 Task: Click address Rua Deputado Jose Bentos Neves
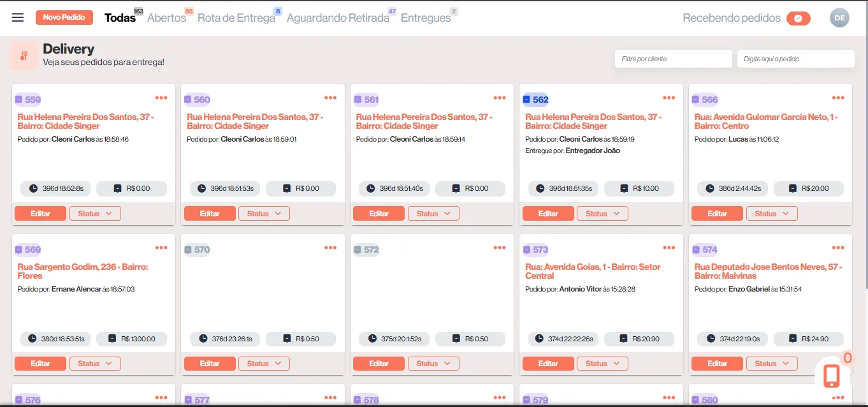769,271
